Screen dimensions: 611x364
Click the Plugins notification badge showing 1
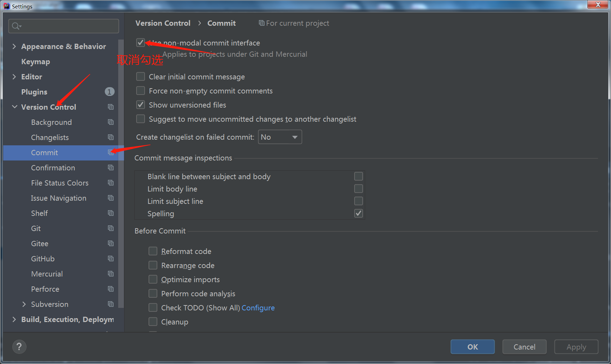(x=109, y=92)
